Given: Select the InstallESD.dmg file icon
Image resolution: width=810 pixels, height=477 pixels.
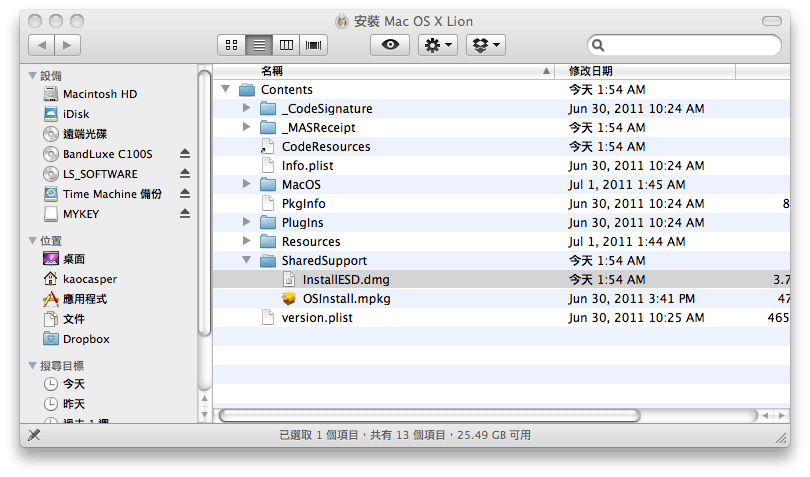Looking at the screenshot, I should click(x=289, y=280).
